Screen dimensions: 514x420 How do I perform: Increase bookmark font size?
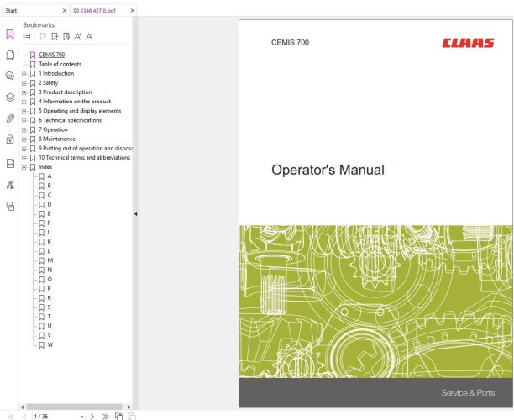78,37
